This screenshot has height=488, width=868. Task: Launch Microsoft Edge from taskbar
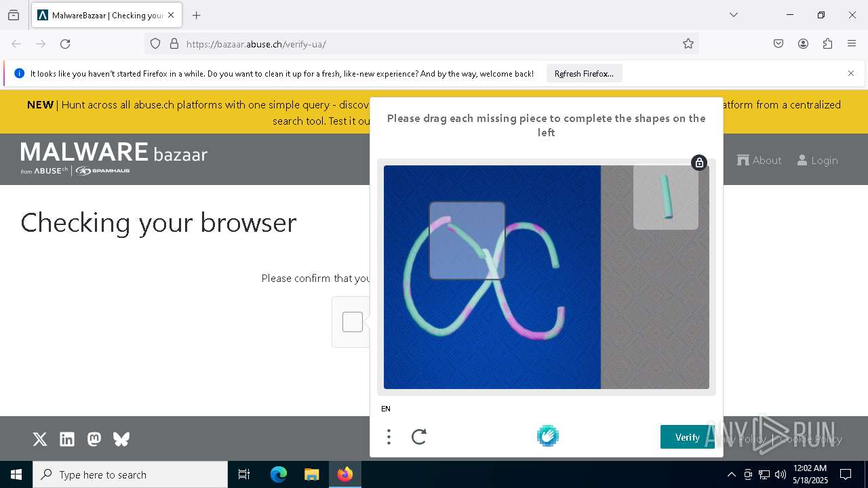[279, 474]
